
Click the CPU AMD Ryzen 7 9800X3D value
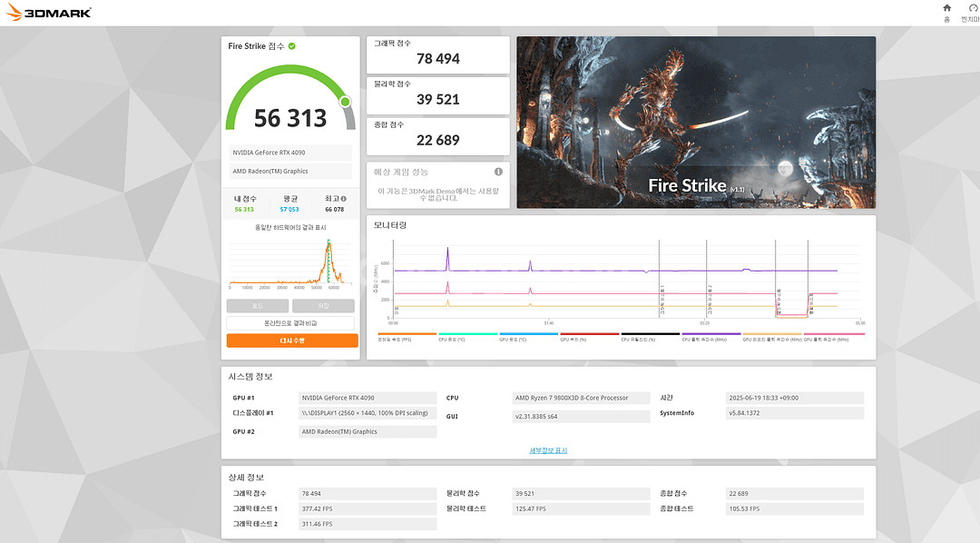coord(581,398)
